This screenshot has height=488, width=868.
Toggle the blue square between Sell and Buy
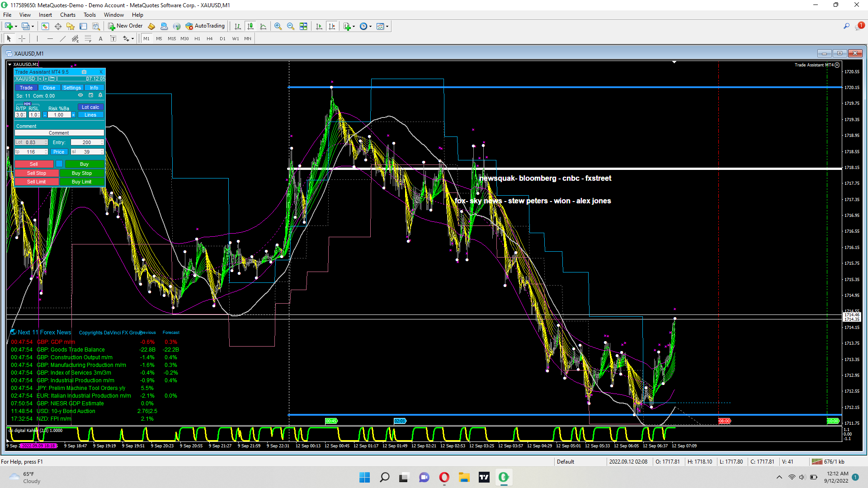click(59, 164)
